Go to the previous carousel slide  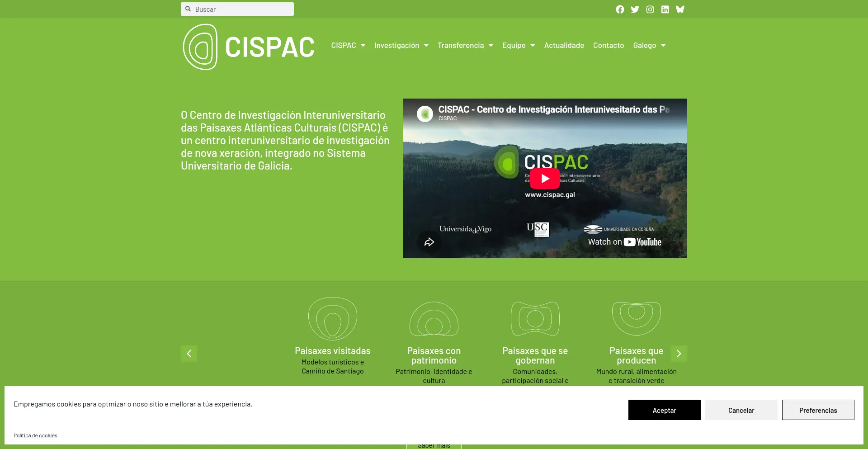(189, 354)
